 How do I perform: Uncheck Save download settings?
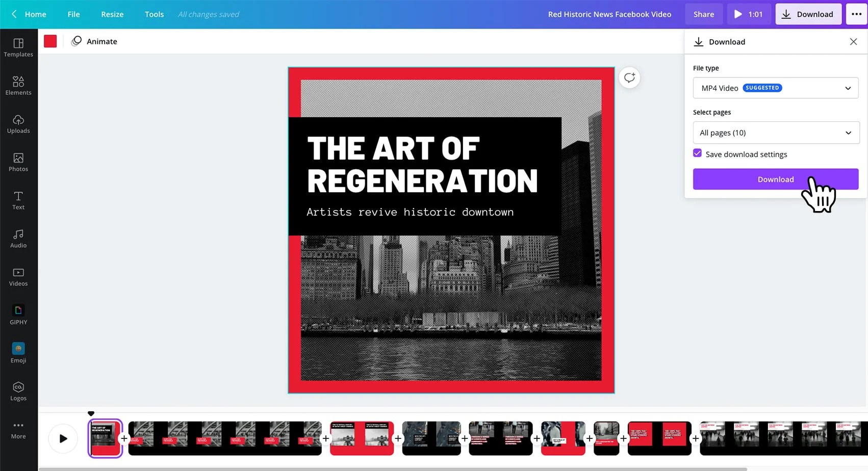click(697, 153)
